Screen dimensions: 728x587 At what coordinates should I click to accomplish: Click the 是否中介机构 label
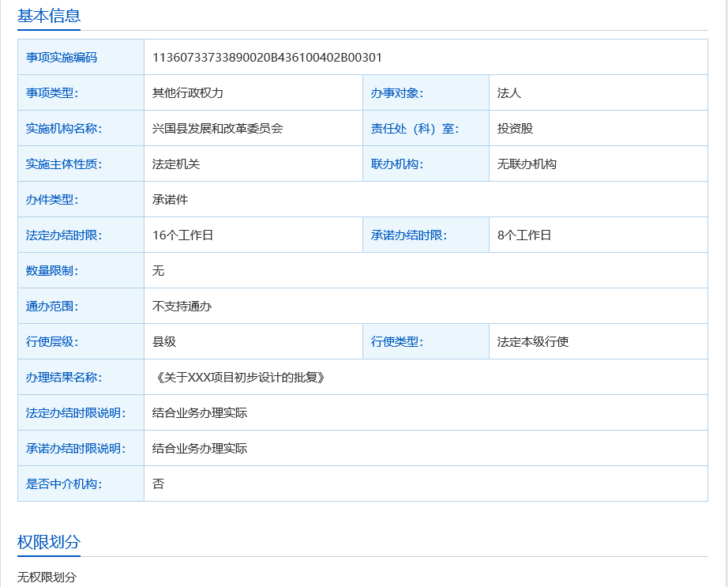click(64, 484)
